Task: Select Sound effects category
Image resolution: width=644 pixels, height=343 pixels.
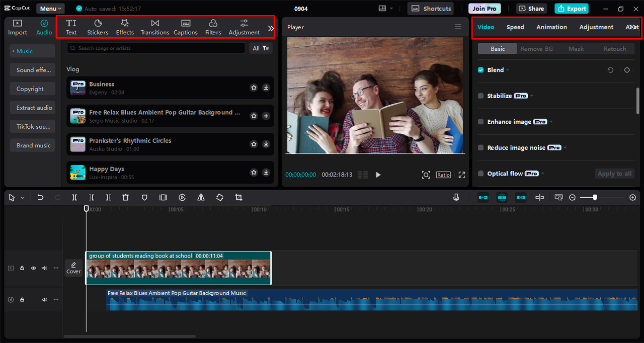Action: 33,70
